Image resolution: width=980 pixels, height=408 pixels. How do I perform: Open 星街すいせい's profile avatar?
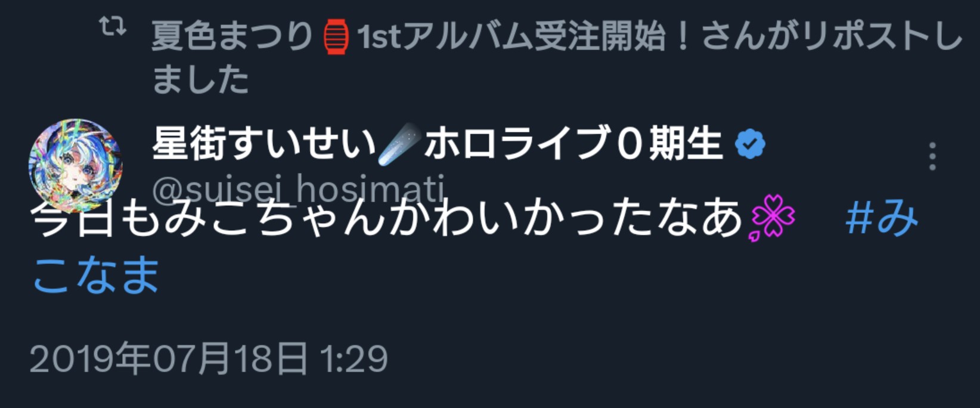tap(76, 165)
